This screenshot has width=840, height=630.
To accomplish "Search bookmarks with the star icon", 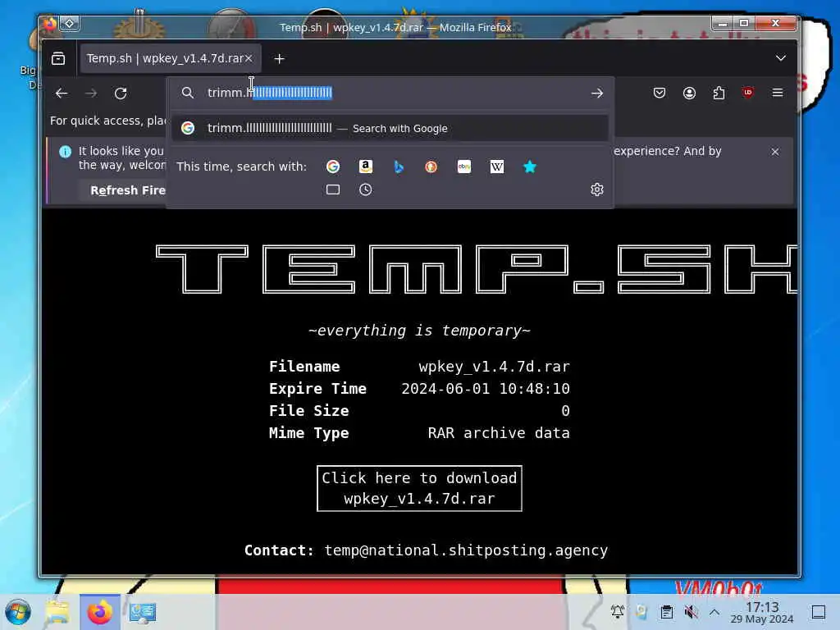I will point(530,167).
